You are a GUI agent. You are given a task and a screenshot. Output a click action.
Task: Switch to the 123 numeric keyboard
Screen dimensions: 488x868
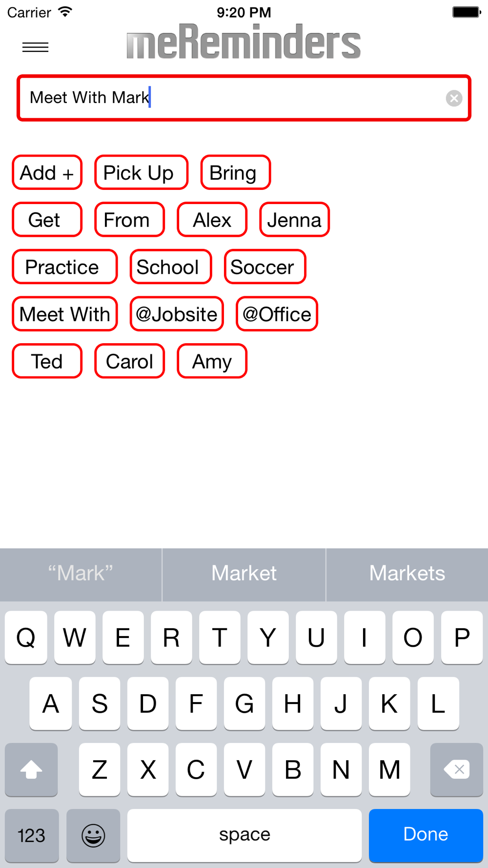32,835
